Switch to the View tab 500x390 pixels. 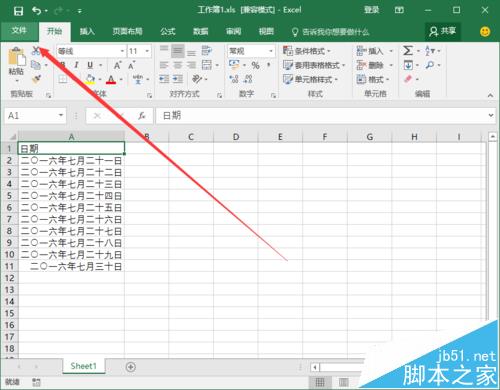click(266, 32)
